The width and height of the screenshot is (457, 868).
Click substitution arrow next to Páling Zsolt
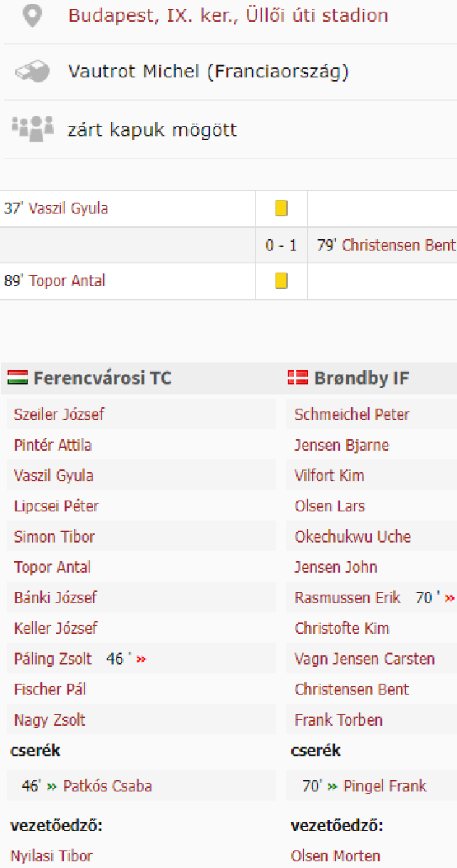pyautogui.click(x=141, y=659)
